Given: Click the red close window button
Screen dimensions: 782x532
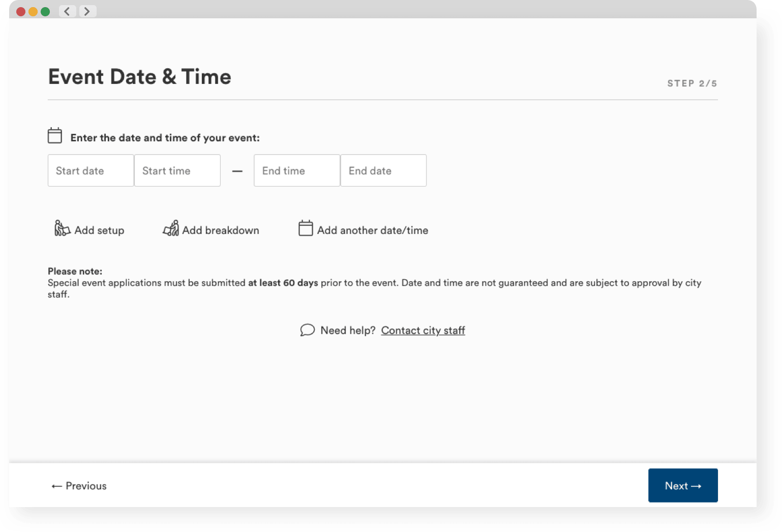Looking at the screenshot, I should pos(21,12).
